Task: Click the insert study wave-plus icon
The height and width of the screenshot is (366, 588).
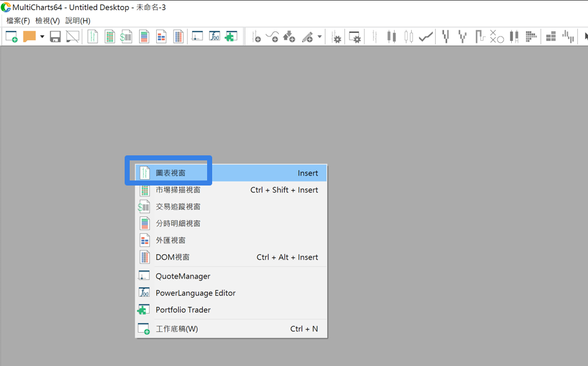Action: pos(272,36)
